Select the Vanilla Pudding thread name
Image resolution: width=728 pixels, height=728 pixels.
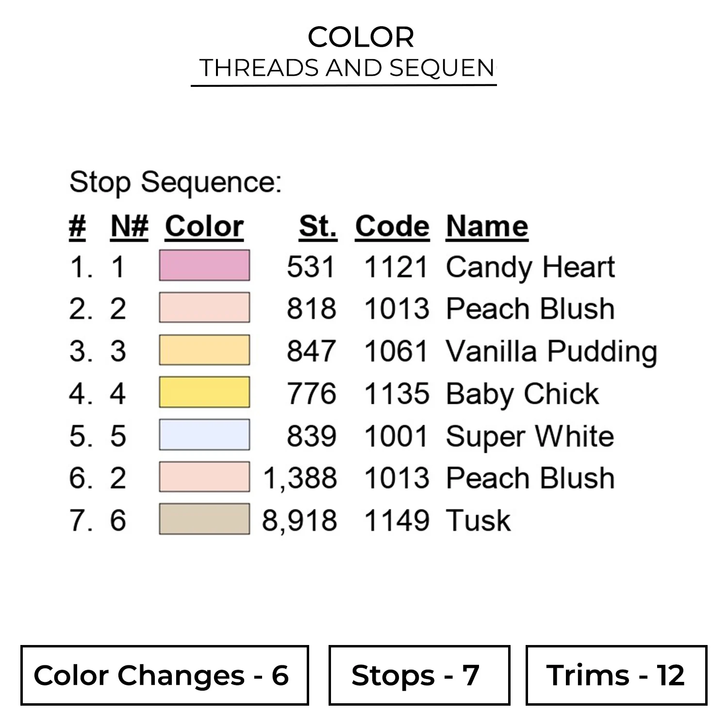pos(551,351)
